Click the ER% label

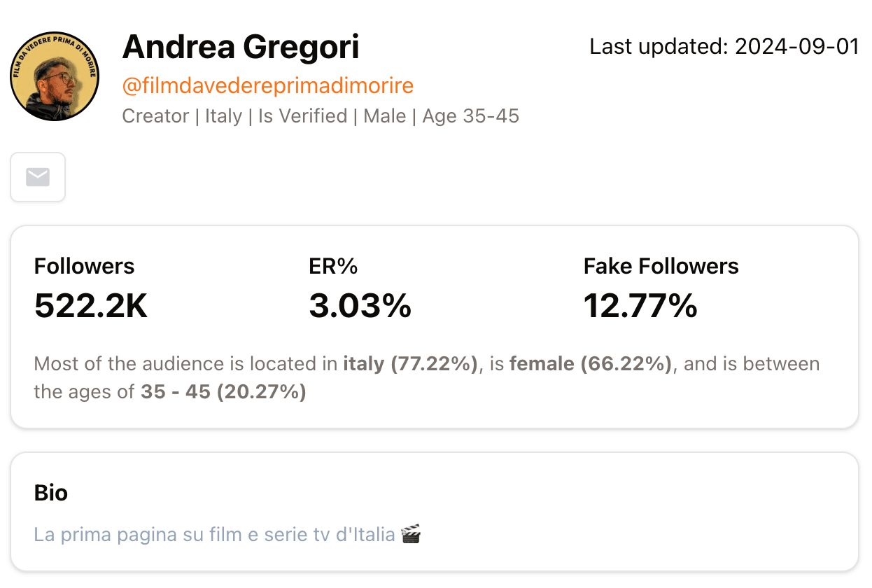(x=333, y=266)
